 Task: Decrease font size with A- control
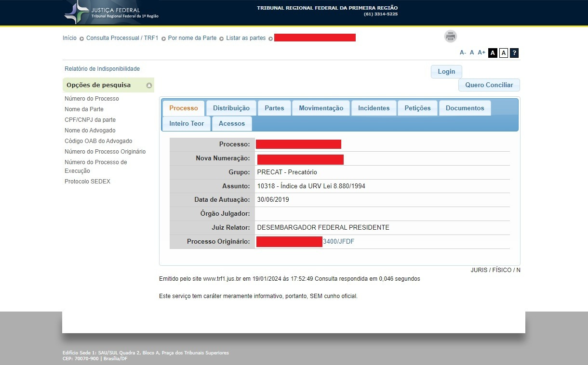point(463,53)
